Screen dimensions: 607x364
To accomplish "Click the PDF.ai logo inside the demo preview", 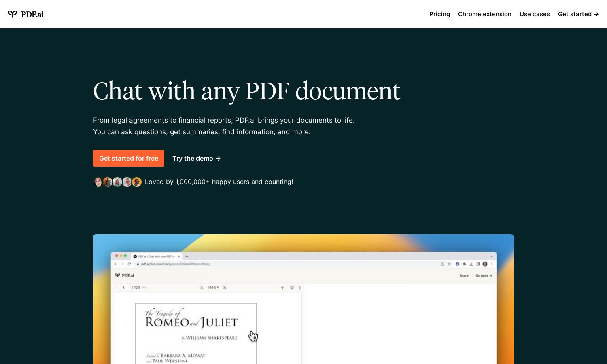I will tap(124, 275).
